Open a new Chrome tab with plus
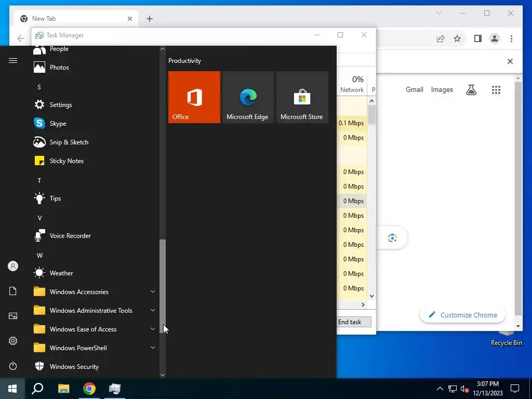532x399 pixels. click(x=150, y=19)
